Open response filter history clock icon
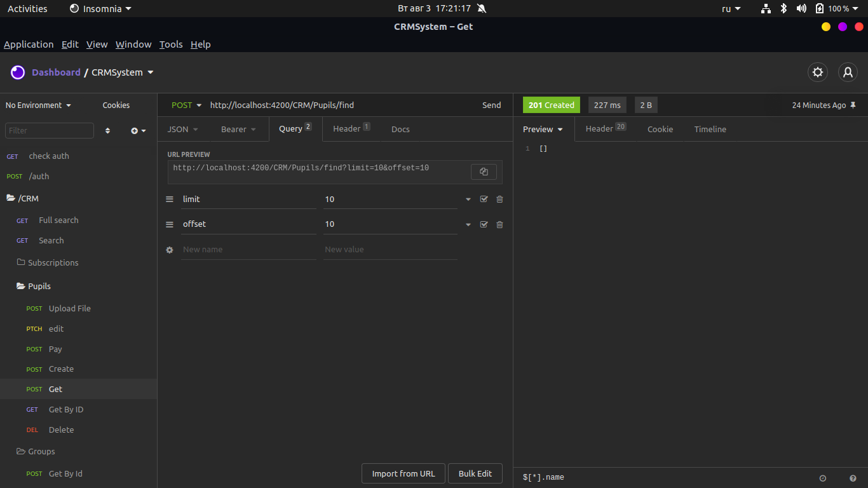The height and width of the screenshot is (488, 868). coord(823,478)
